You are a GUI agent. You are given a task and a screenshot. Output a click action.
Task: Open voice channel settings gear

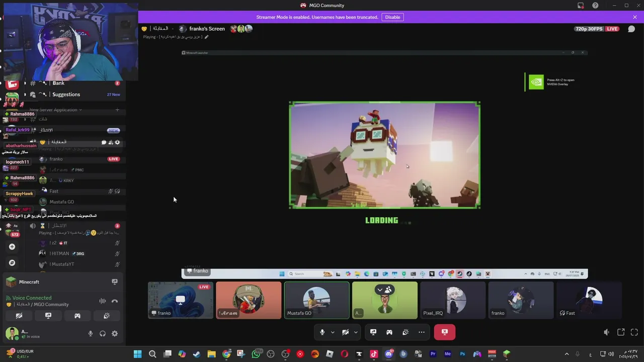click(118, 142)
